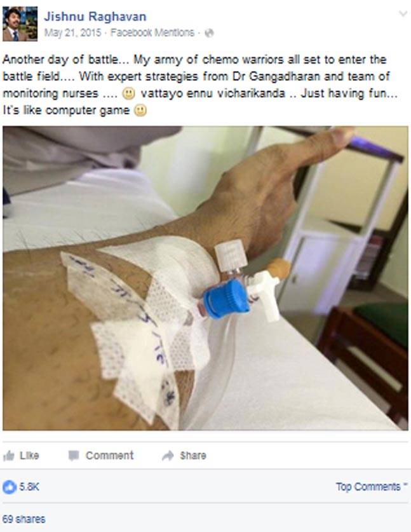Image resolution: width=411 pixels, height=532 pixels.
Task: Click the Comment speech bubble icon
Action: click(74, 456)
